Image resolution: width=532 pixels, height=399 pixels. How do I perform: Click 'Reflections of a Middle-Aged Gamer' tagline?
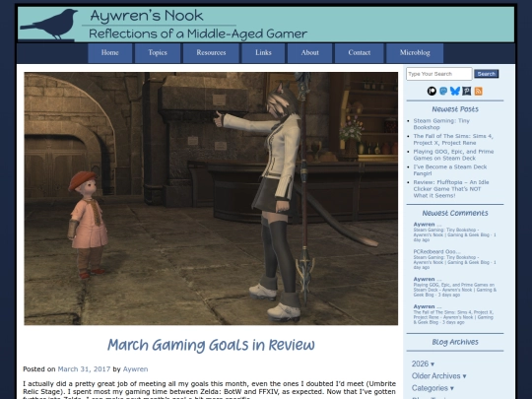(198, 33)
